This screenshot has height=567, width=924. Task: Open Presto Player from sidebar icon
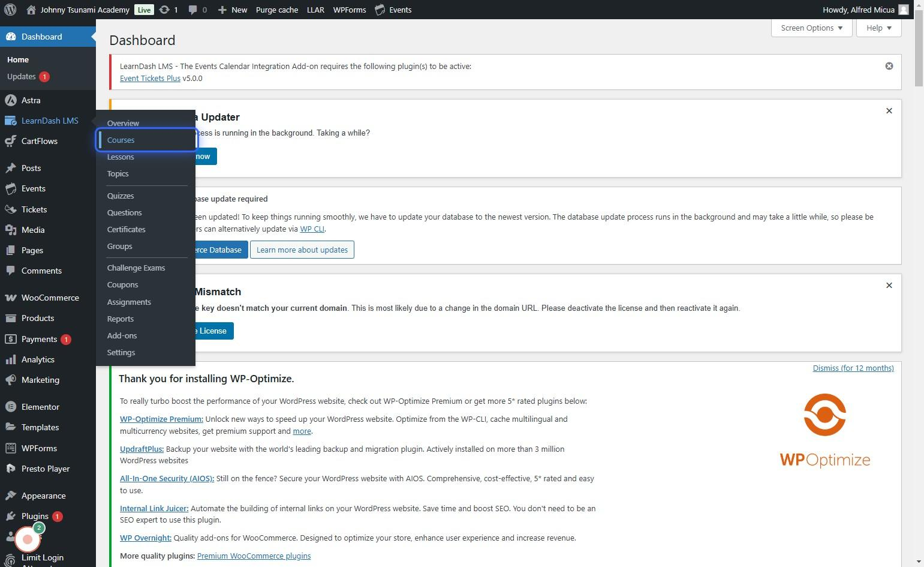(x=10, y=469)
